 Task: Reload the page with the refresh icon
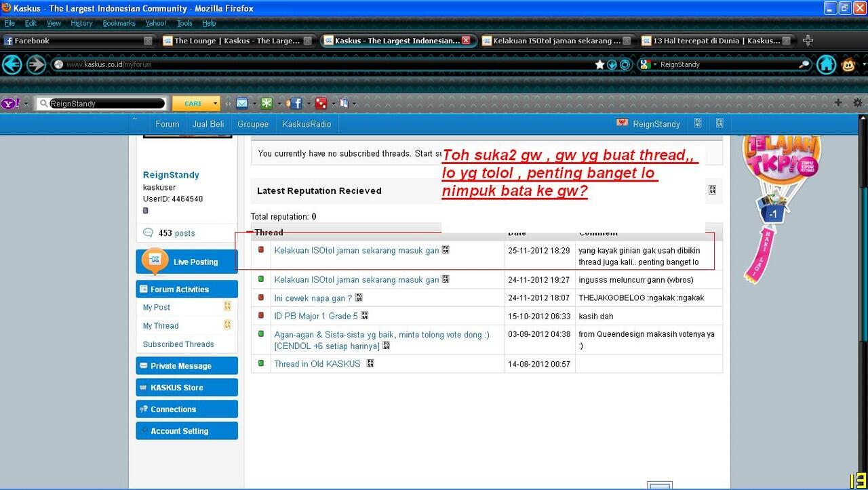tap(625, 64)
